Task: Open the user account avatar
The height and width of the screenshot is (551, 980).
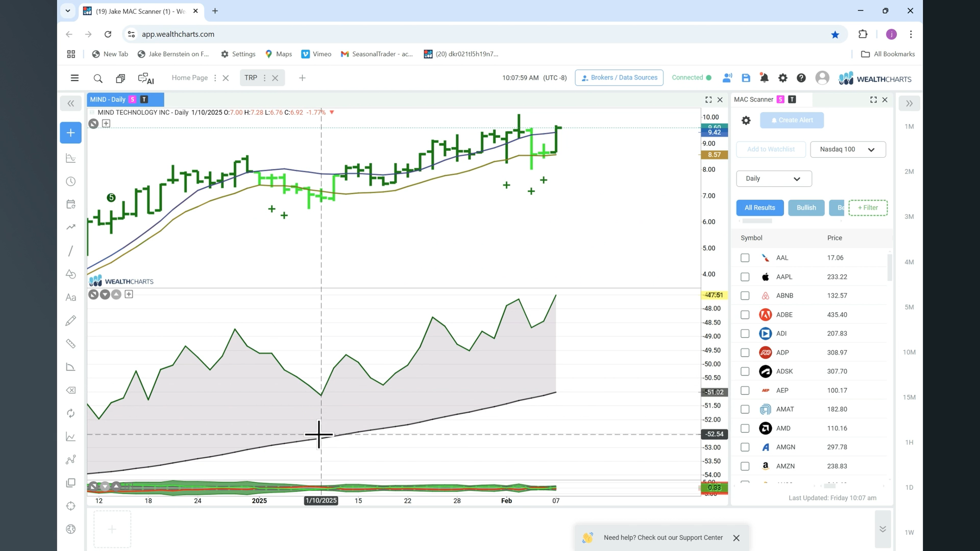Action: click(822, 78)
